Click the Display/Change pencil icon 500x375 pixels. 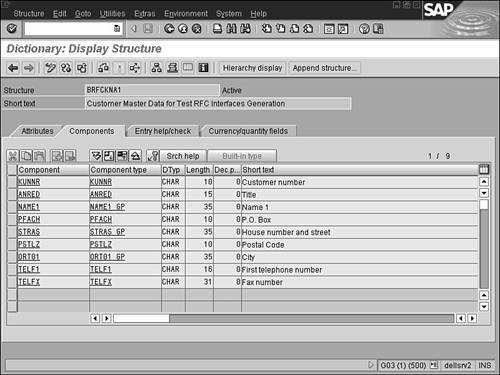point(51,68)
